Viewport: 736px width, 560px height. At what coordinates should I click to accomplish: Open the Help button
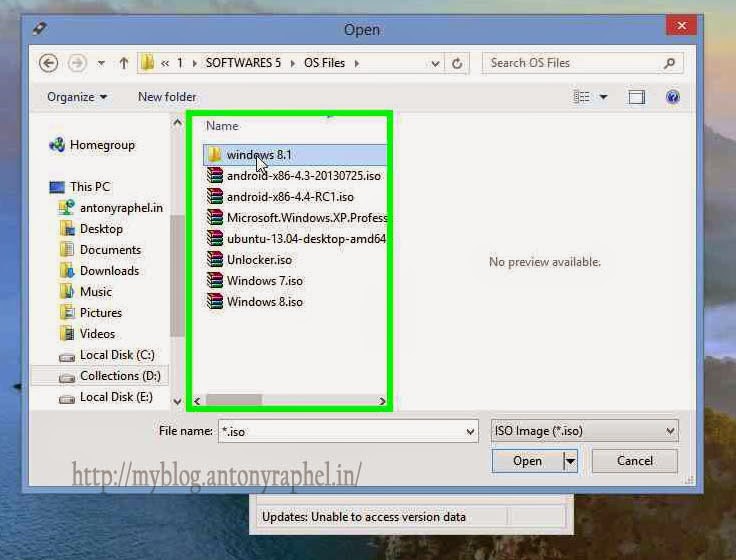[672, 97]
